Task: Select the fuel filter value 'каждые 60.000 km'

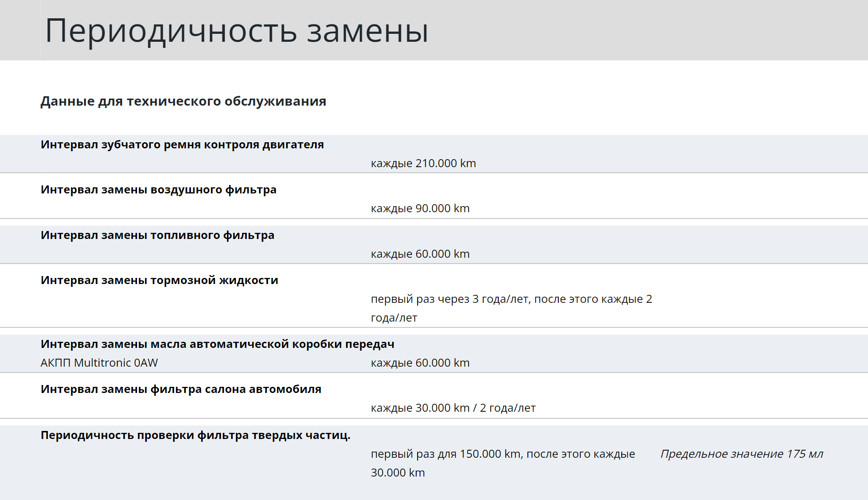Action: pos(420,254)
